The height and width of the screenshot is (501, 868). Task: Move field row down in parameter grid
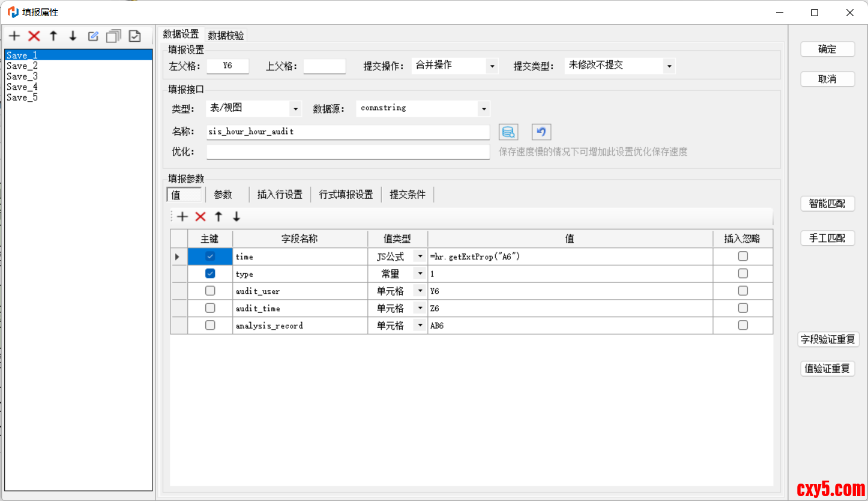[237, 217]
